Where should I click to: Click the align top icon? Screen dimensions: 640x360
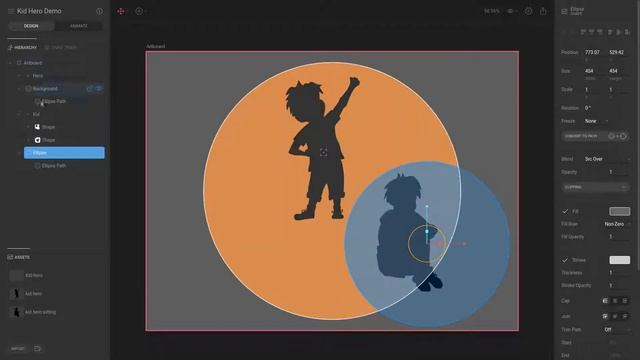click(610, 32)
